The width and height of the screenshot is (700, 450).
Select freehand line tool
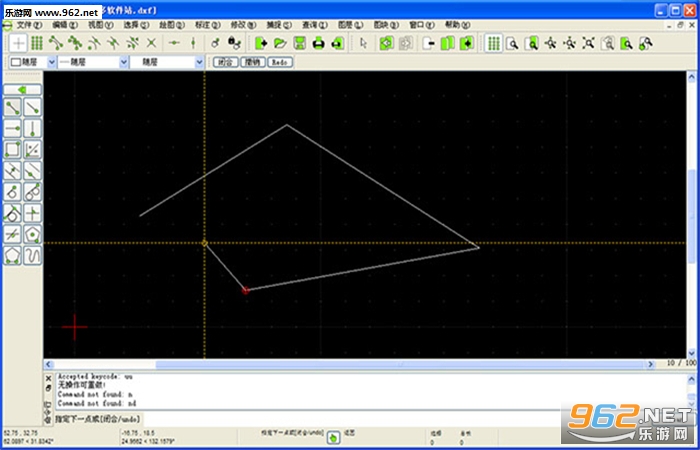(32, 255)
